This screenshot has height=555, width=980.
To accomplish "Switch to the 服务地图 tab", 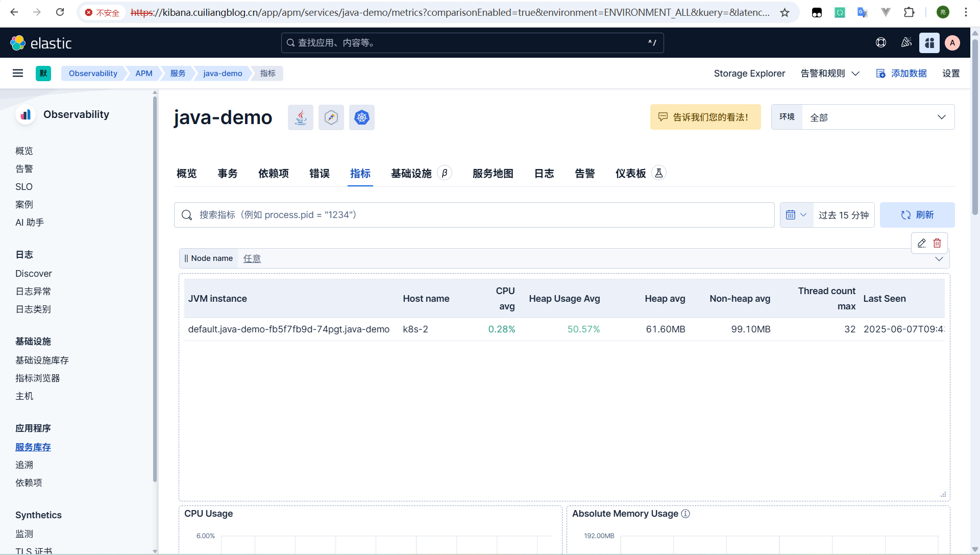I will [x=493, y=174].
